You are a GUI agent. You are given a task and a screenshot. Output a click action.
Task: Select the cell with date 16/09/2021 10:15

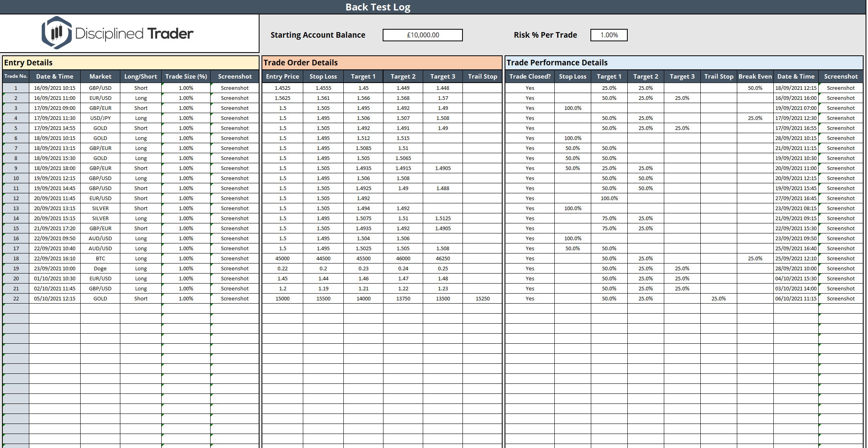(x=55, y=88)
